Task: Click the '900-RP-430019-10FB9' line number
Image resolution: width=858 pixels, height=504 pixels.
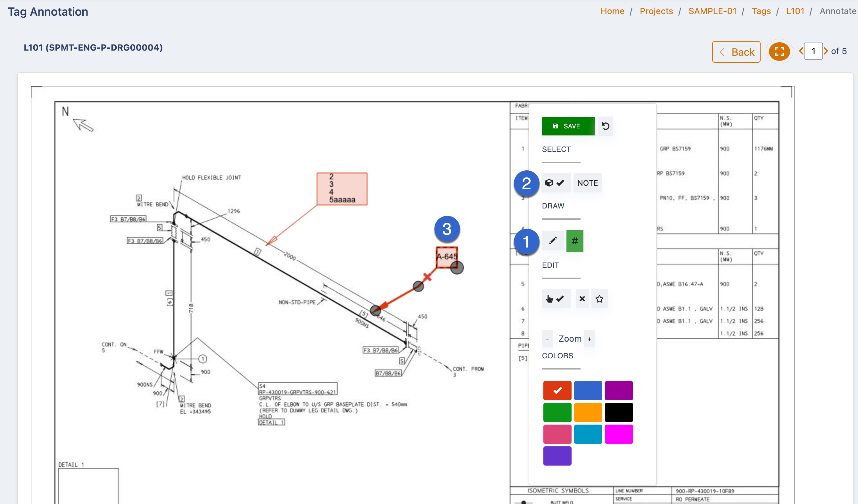Action: 705,491
